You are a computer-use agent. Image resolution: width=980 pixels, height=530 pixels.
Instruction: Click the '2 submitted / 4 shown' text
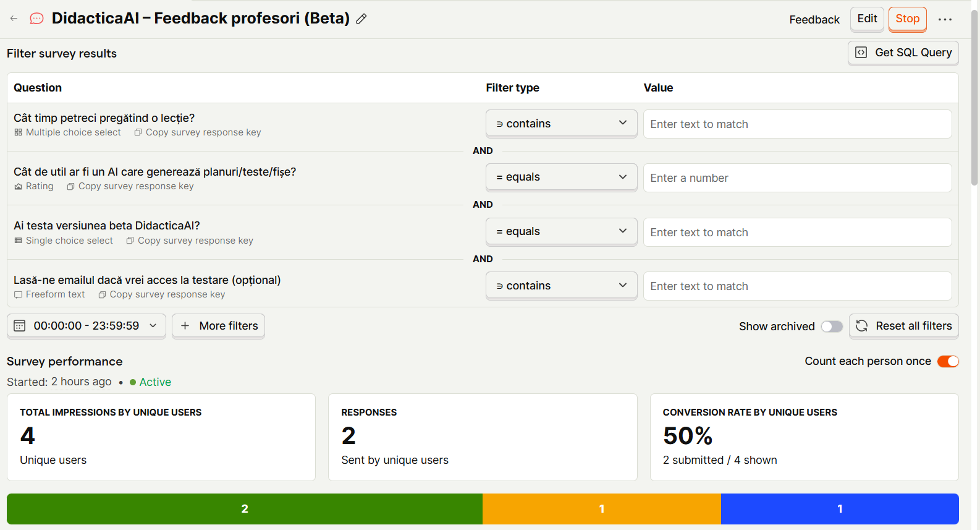point(720,460)
